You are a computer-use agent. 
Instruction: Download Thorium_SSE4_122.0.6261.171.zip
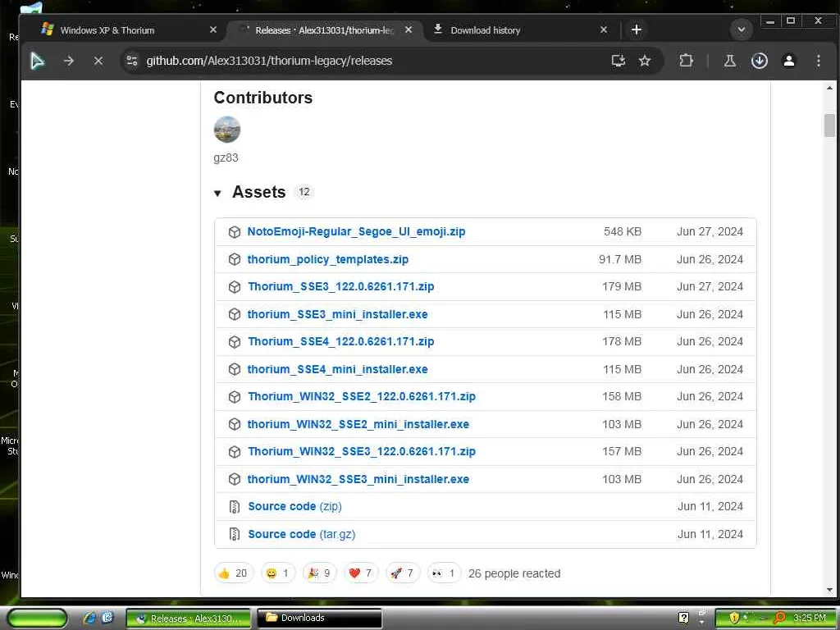(340, 342)
